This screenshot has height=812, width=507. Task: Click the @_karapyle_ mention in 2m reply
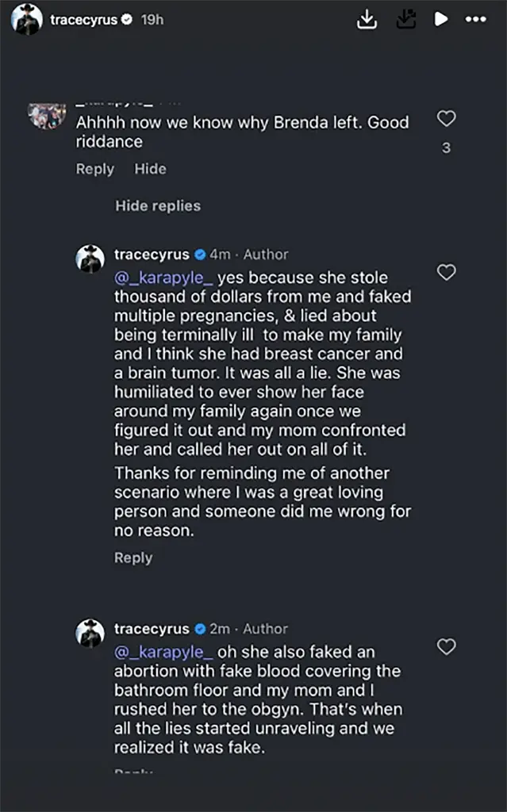pos(163,653)
